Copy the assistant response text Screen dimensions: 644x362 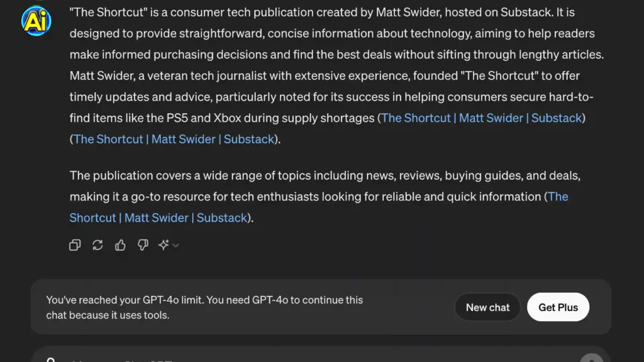75,245
